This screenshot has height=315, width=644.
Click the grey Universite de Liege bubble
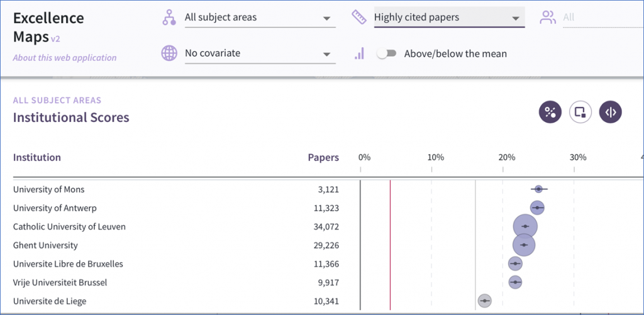[485, 301]
